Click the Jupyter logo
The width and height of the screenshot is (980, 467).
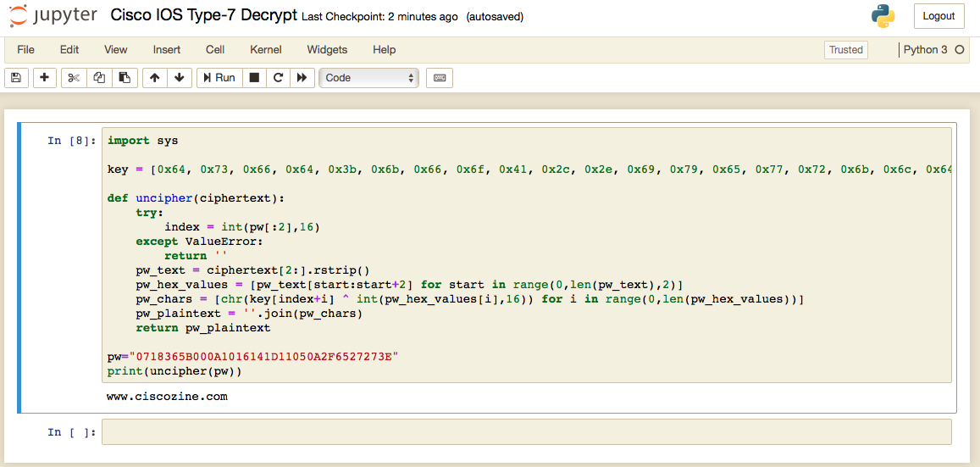54,16
